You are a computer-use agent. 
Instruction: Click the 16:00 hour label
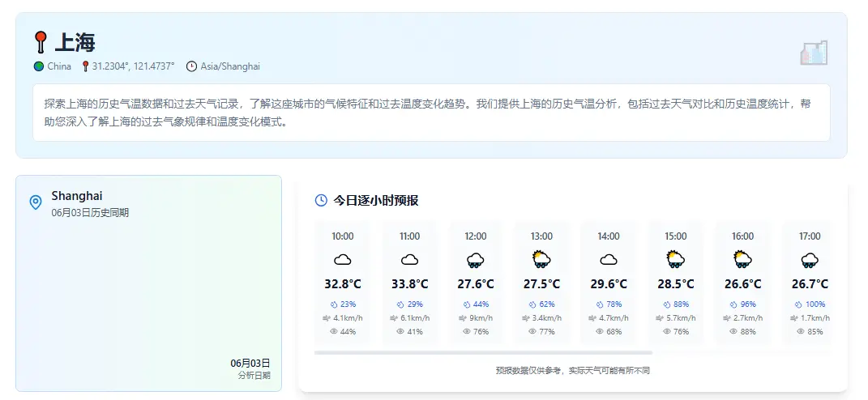(x=742, y=236)
